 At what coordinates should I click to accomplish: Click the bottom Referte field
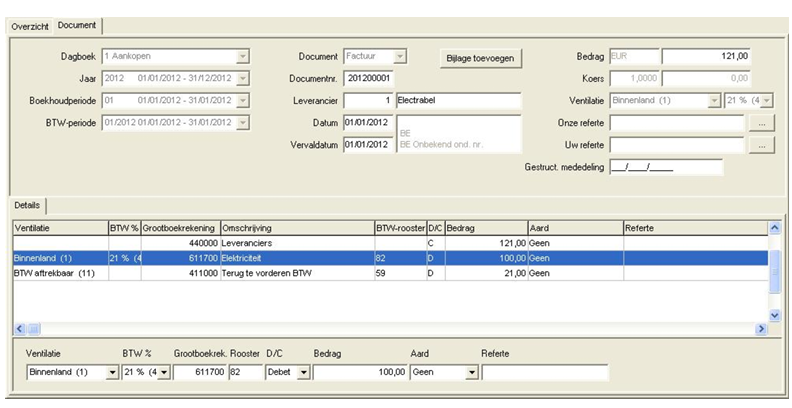click(x=545, y=372)
